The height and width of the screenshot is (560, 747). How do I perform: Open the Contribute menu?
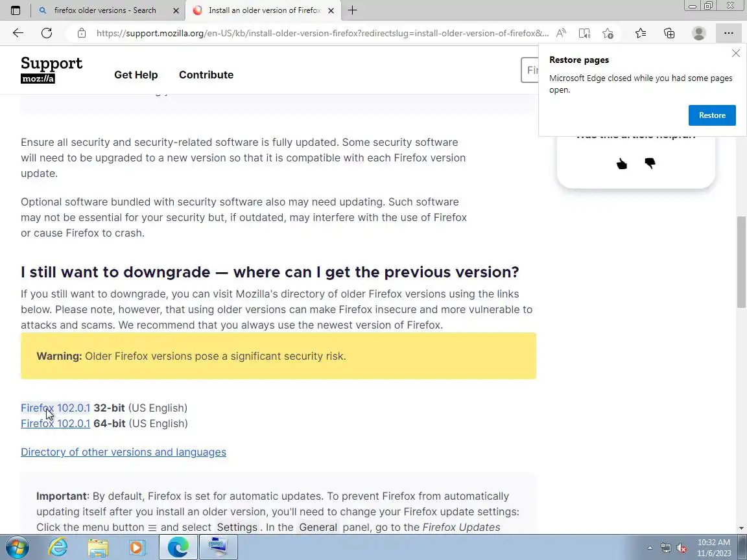(x=206, y=75)
